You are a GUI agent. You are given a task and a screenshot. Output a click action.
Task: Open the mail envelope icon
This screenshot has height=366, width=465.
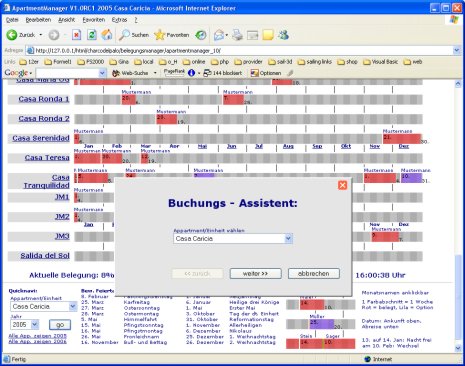tap(219, 35)
